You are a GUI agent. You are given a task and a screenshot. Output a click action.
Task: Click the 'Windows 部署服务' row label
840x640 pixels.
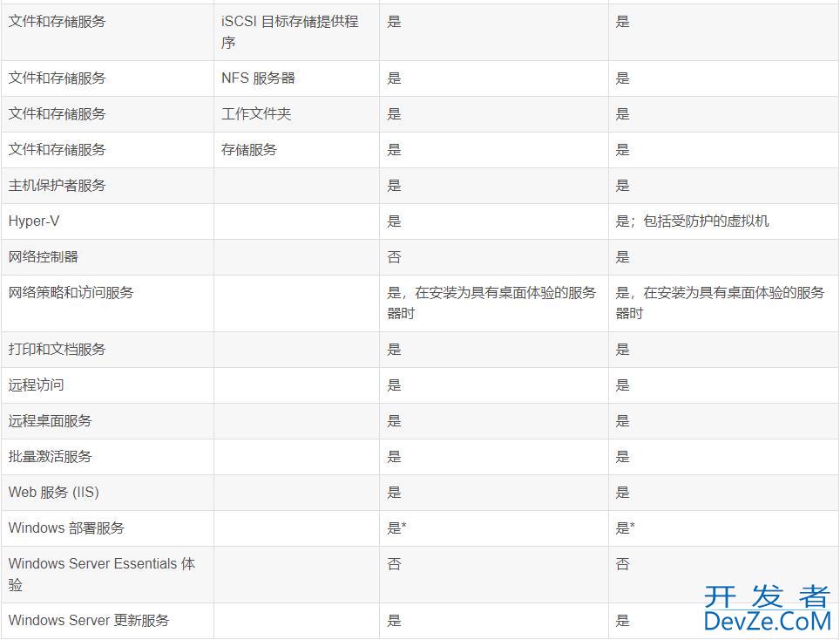pos(66,528)
